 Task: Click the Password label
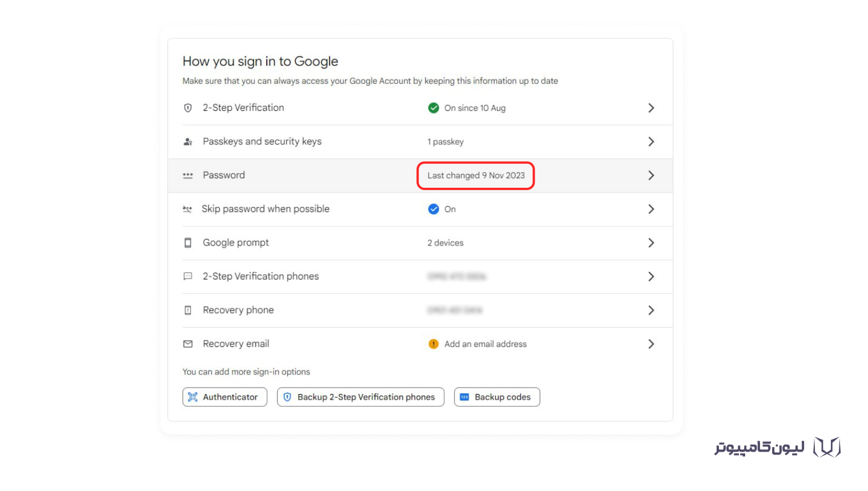click(x=224, y=175)
